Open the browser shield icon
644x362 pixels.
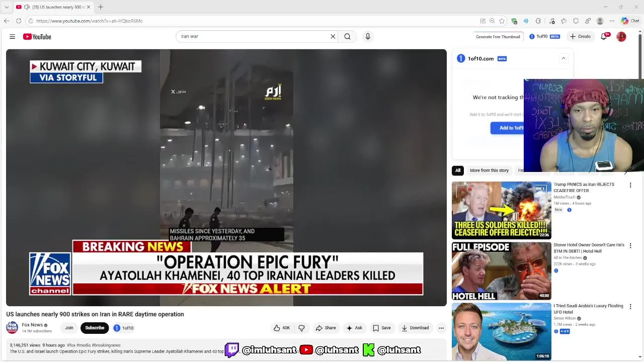click(x=576, y=21)
